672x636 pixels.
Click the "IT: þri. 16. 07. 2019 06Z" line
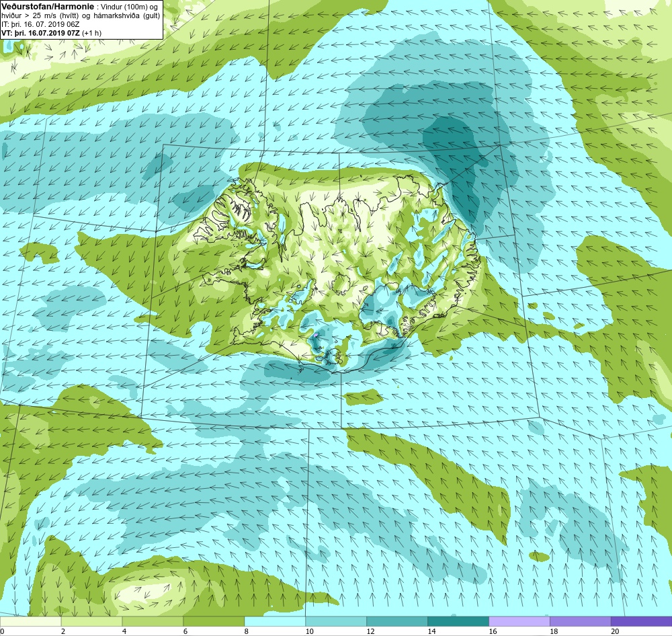click(40, 24)
